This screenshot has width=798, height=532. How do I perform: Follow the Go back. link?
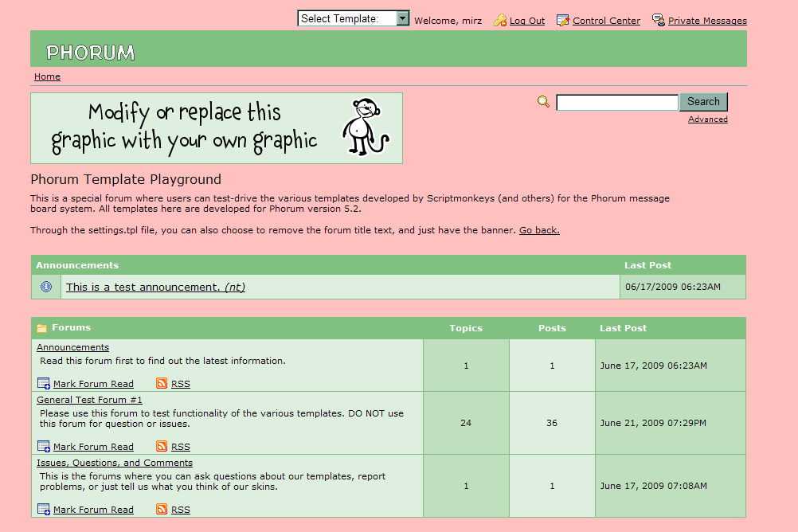coord(539,230)
